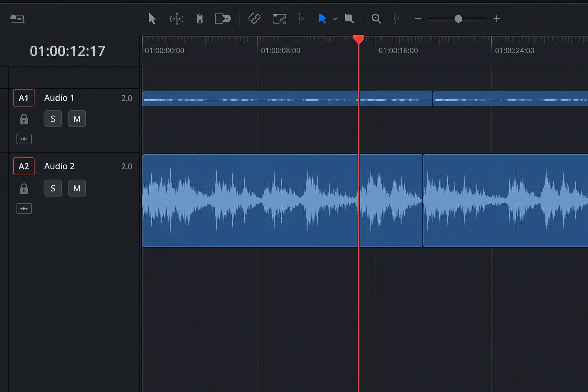Click the dimmed icon right of the magnifier
Viewport: 588px width, 392px height.
click(396, 18)
